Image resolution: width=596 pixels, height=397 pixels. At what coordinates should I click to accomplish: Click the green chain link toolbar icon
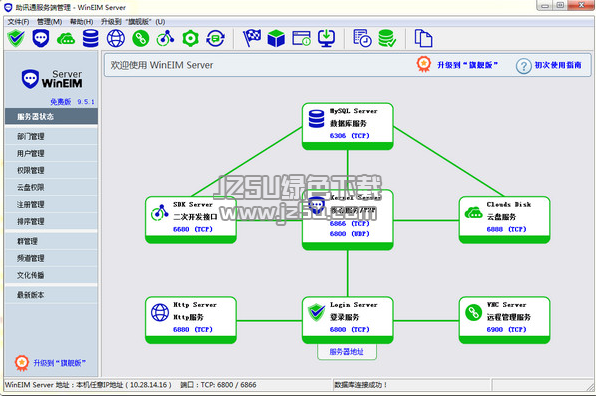[141, 38]
